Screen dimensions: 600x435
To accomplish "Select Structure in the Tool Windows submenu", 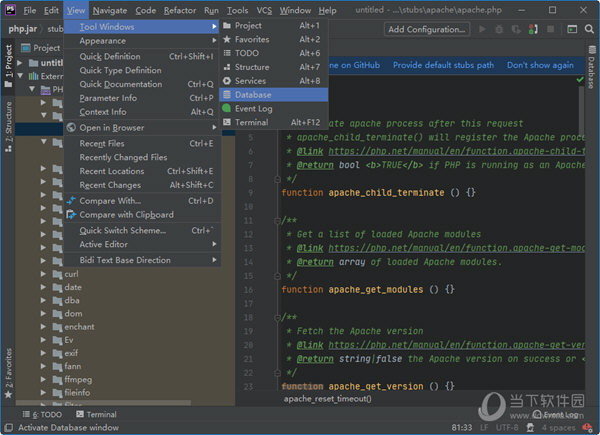I will [274, 67].
